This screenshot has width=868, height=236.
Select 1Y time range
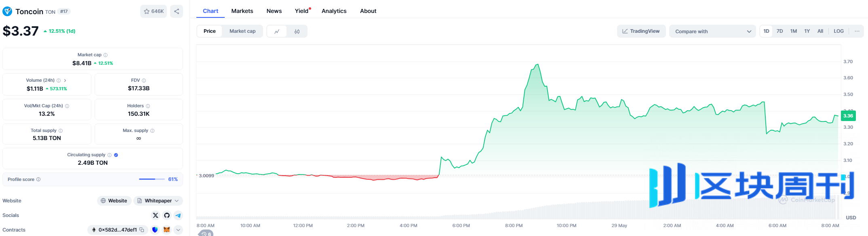click(x=807, y=31)
